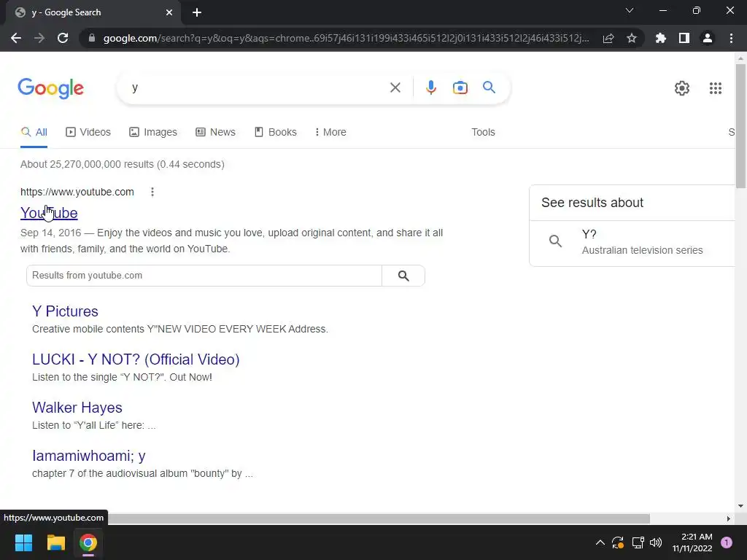Open the Google apps grid
Image resolution: width=747 pixels, height=560 pixels.
[715, 88]
